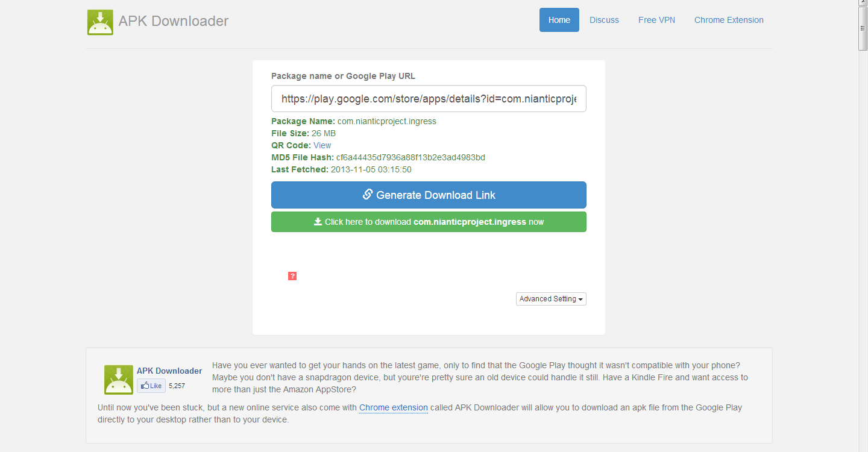Image resolution: width=868 pixels, height=452 pixels.
Task: Expand the Advanced Setting dropdown
Action: [x=551, y=299]
